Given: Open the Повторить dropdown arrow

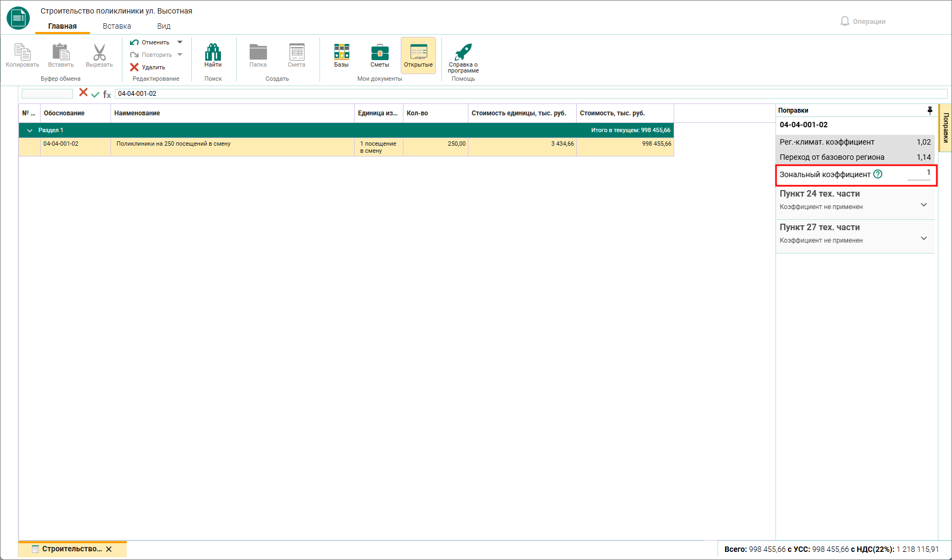Looking at the screenshot, I should point(180,55).
